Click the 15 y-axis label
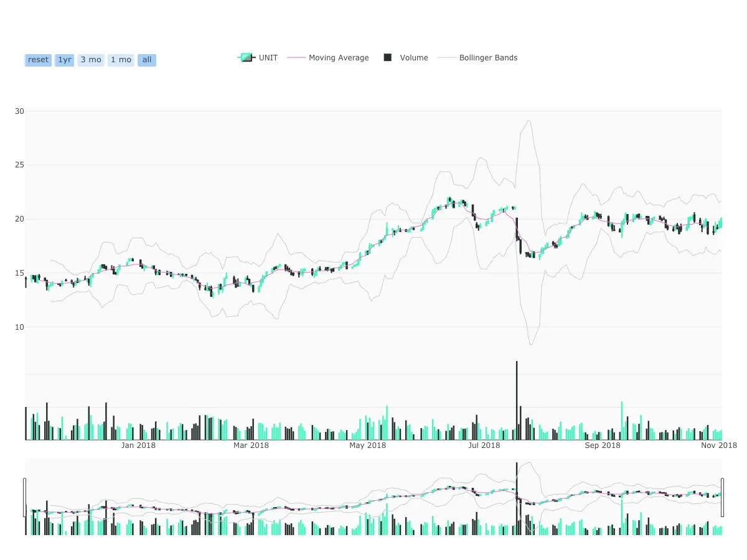The width and height of the screenshot is (747, 560). (19, 273)
